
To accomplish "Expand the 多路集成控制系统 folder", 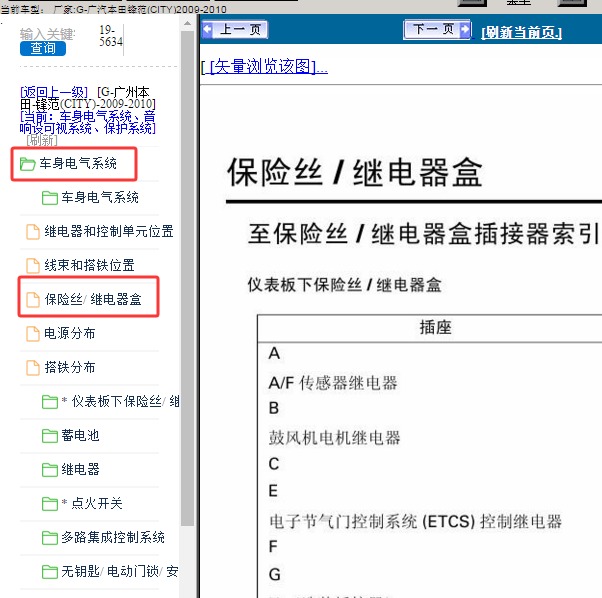I will [113, 537].
